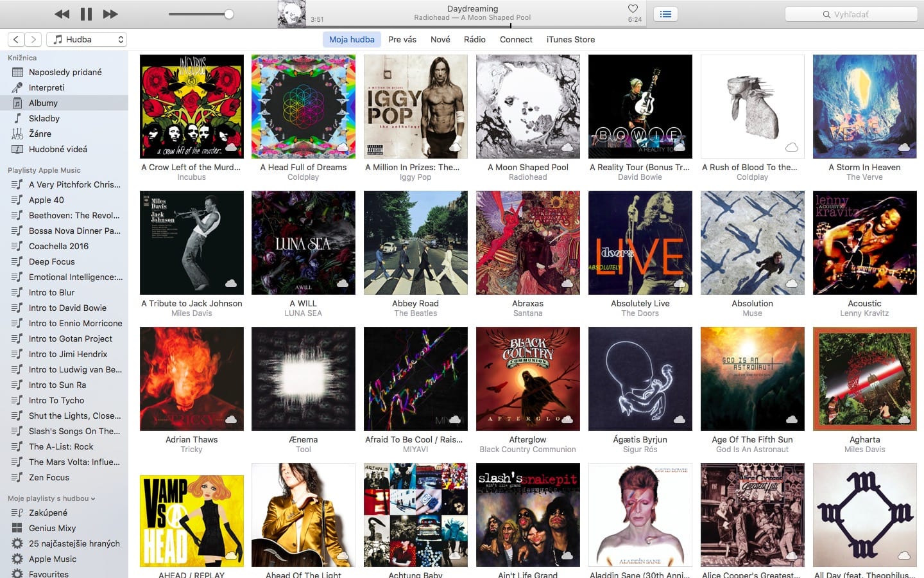Open The A-List: Rock playlist
The image size is (924, 578).
(x=64, y=446)
